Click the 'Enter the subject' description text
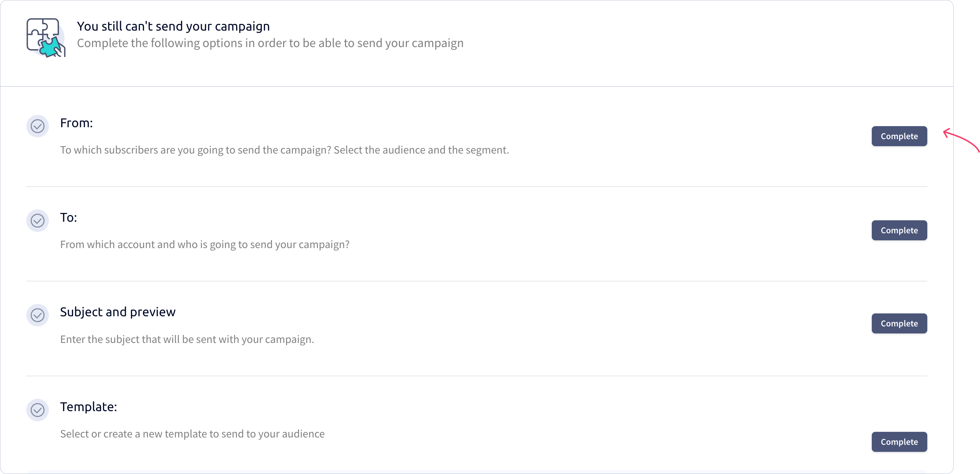The image size is (980, 474). (187, 339)
